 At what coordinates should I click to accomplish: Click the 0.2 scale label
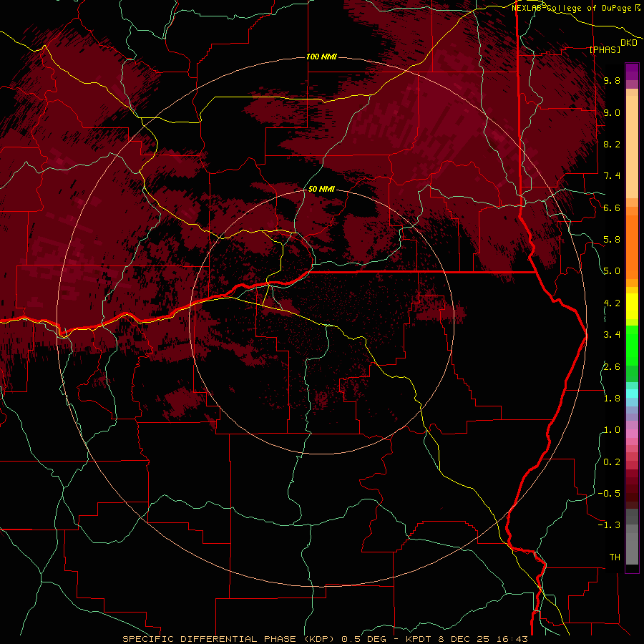[x=612, y=462]
